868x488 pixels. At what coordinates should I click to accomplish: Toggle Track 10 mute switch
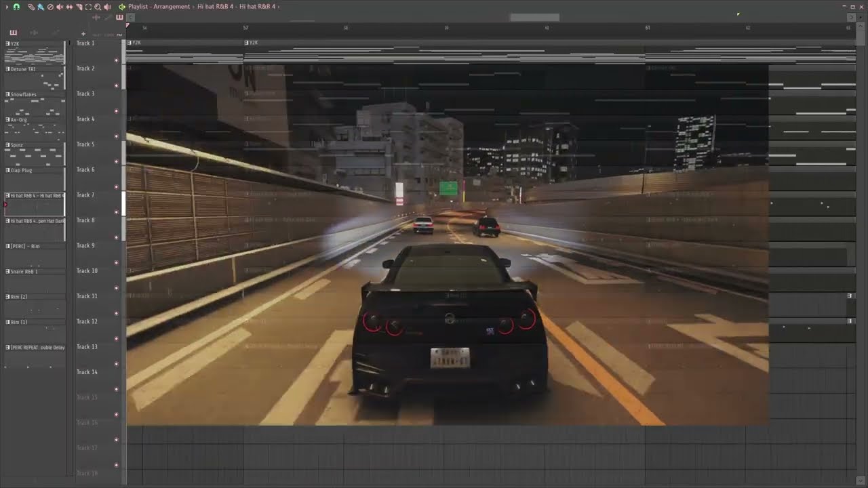tap(117, 288)
